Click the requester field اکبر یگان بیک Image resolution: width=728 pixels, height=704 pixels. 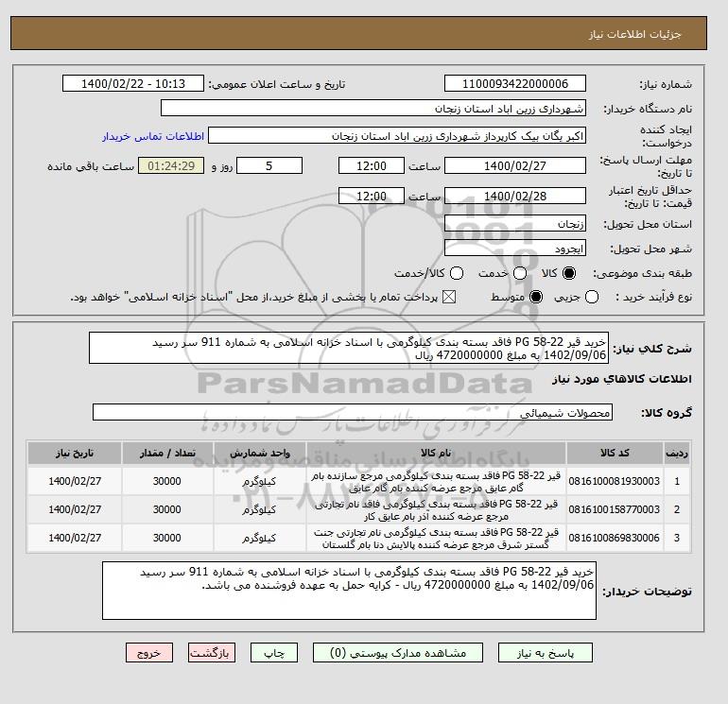(x=397, y=135)
